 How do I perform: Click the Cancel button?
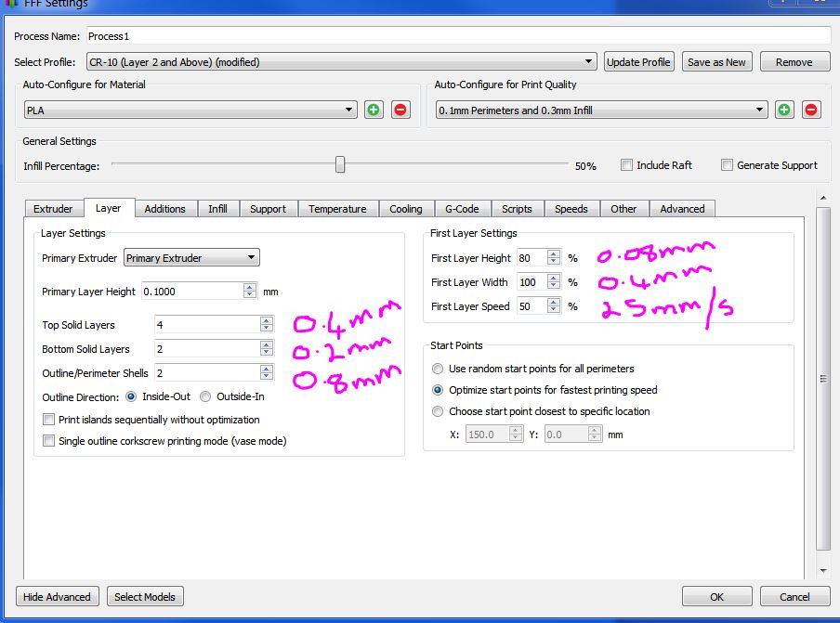pos(794,596)
